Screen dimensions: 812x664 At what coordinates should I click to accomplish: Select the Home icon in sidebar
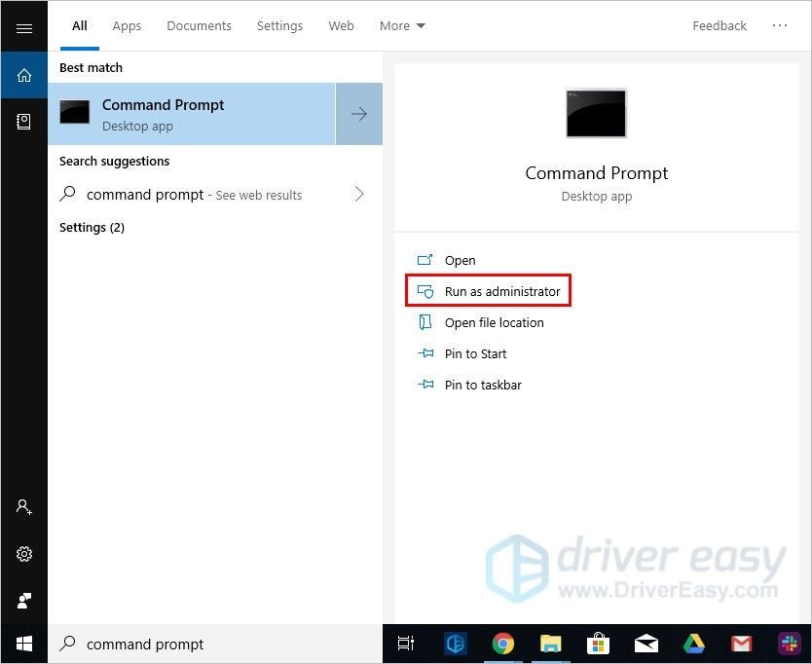coord(23,75)
